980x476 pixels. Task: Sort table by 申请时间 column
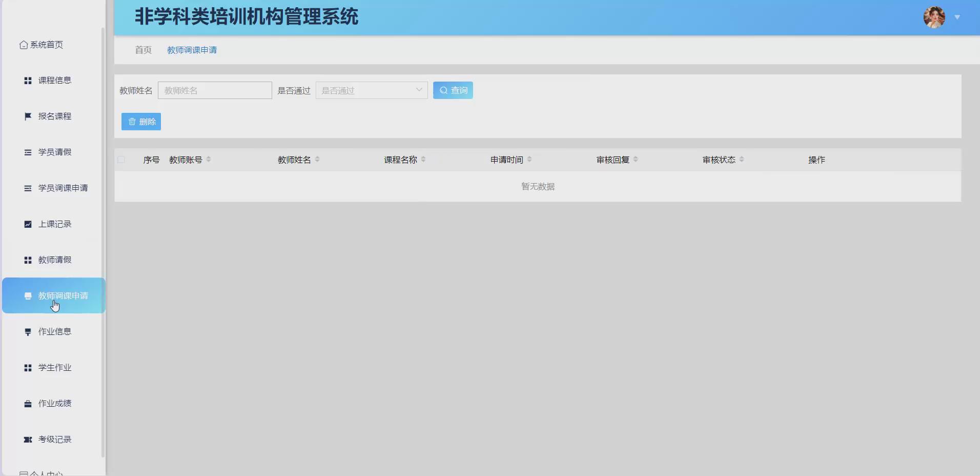[528, 159]
